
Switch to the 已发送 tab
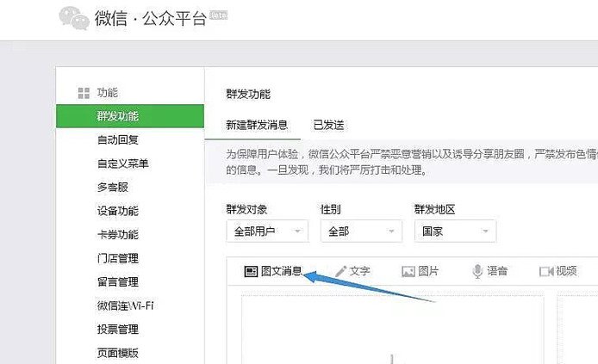(328, 125)
